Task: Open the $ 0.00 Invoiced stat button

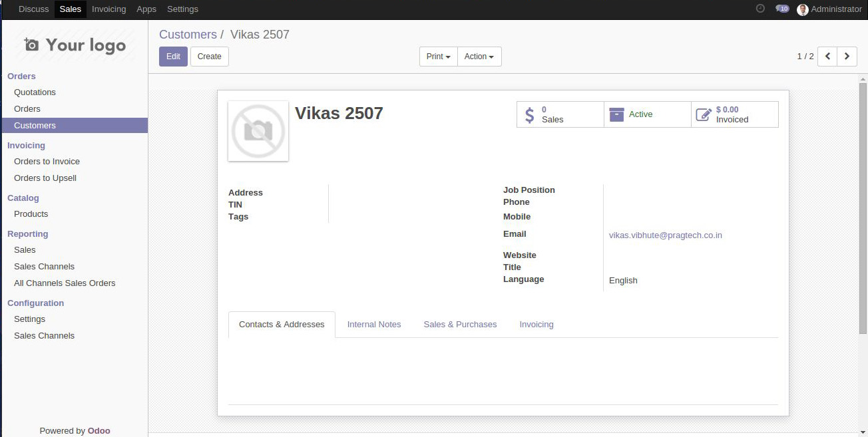Action: (x=735, y=114)
